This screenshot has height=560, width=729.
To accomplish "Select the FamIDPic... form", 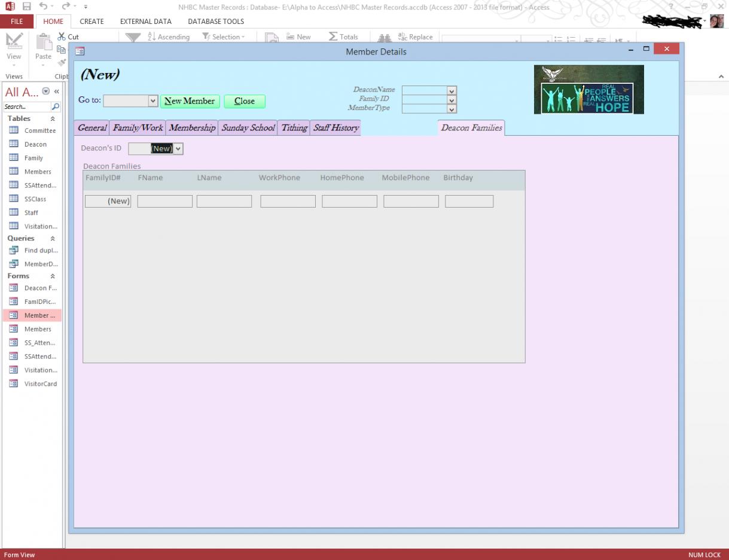I will (x=32, y=302).
